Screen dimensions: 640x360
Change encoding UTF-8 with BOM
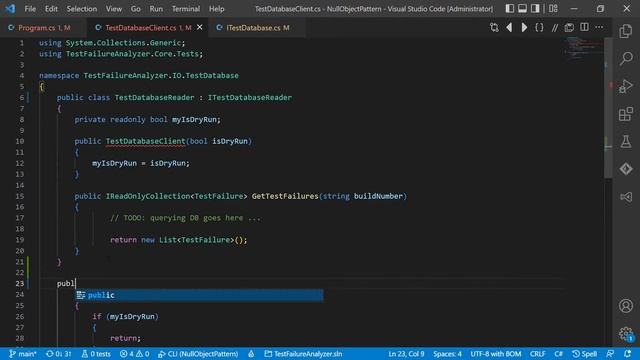click(496, 354)
